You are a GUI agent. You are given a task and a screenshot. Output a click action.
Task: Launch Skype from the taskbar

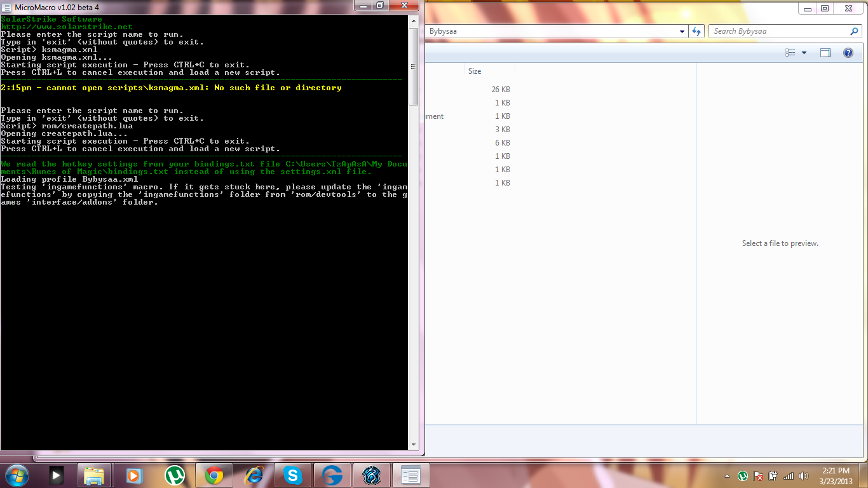293,475
